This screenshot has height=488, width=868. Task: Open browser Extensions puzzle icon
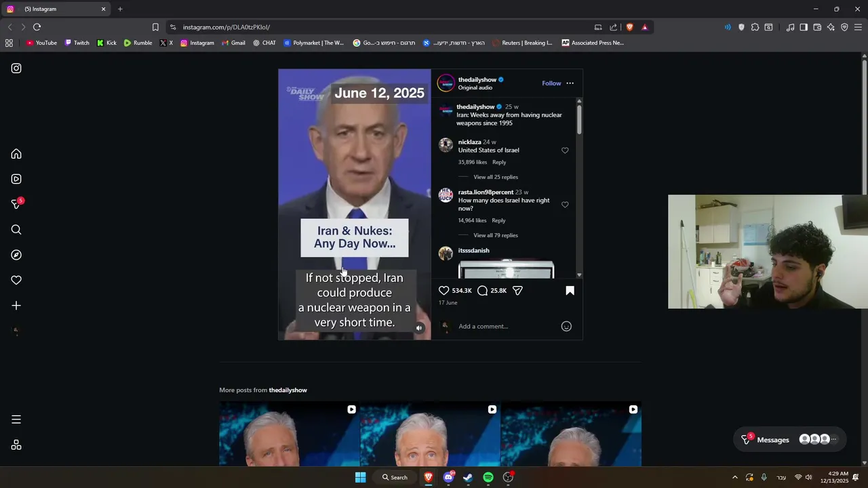(755, 27)
